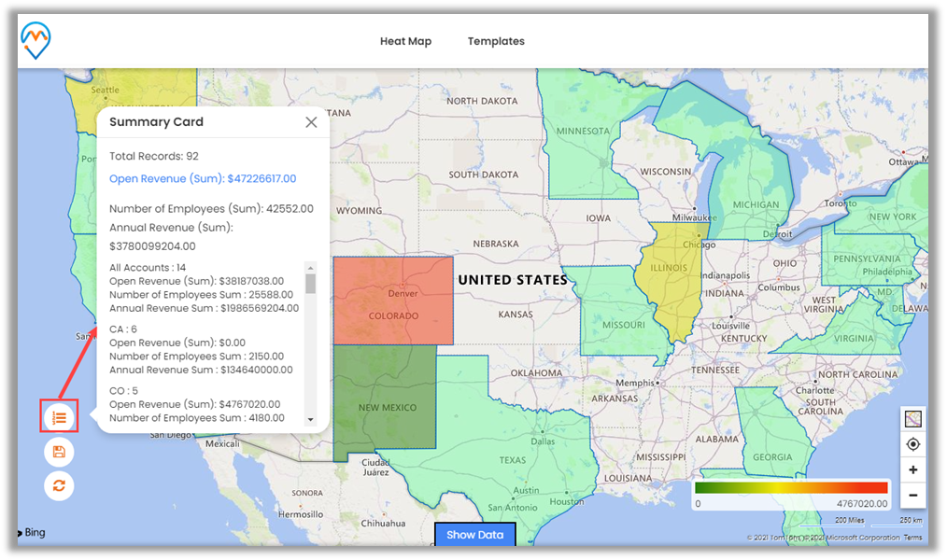Click the Terms link on map
Screen dimensions: 947x560
(x=912, y=538)
